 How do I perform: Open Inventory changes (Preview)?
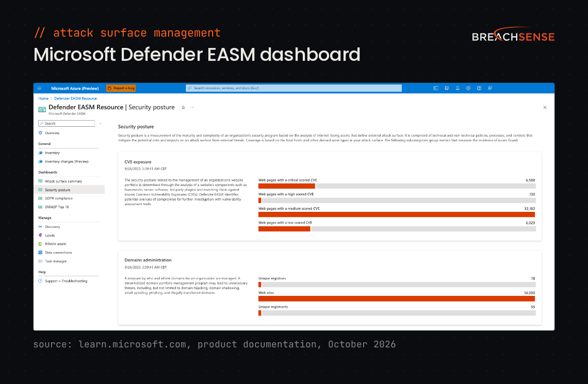point(67,161)
